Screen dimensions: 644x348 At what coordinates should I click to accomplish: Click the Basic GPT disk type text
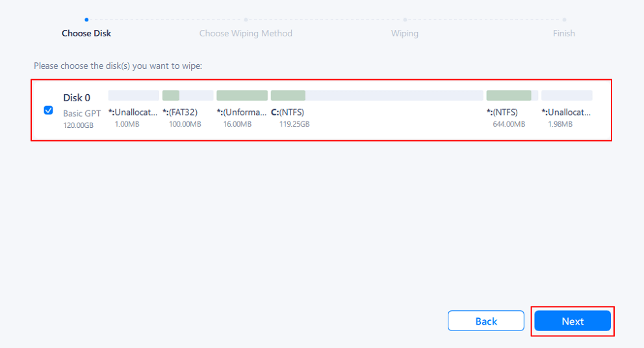82,113
